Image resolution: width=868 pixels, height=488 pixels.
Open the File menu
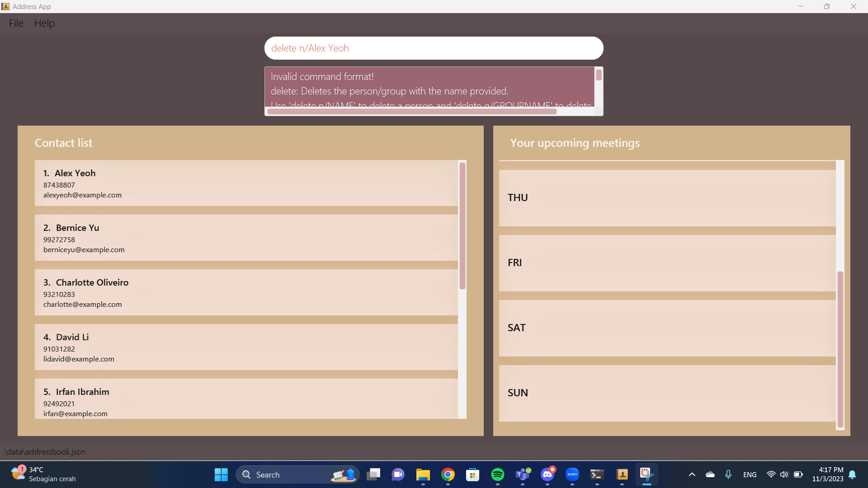[16, 23]
